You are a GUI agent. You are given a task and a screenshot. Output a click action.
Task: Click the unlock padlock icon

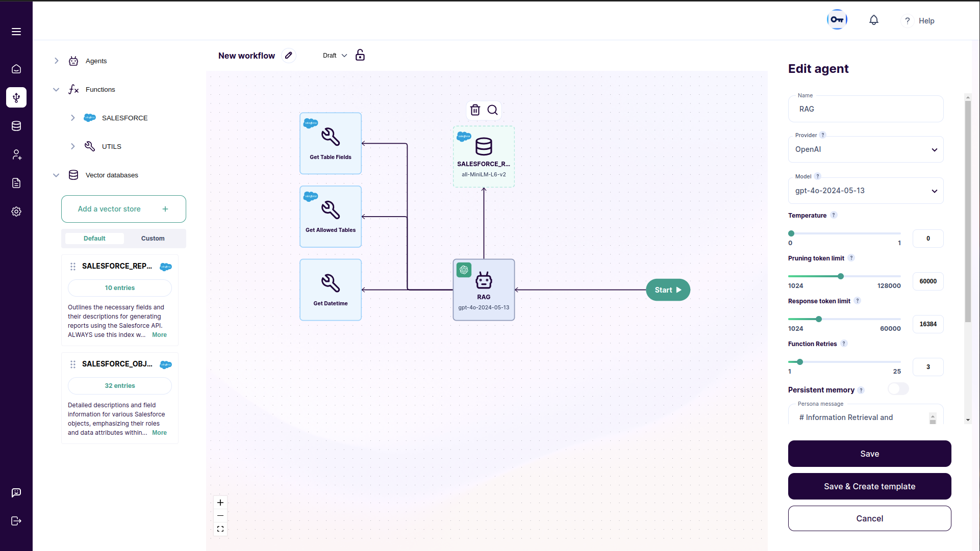360,56
